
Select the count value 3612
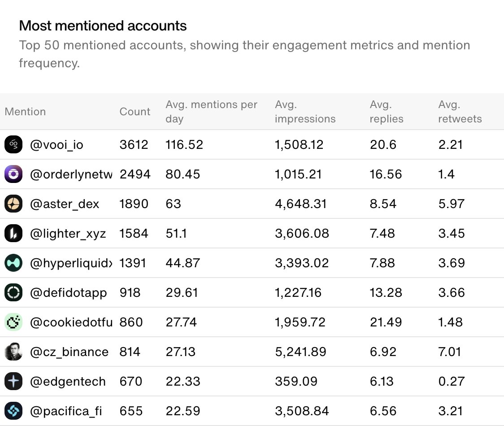click(134, 145)
